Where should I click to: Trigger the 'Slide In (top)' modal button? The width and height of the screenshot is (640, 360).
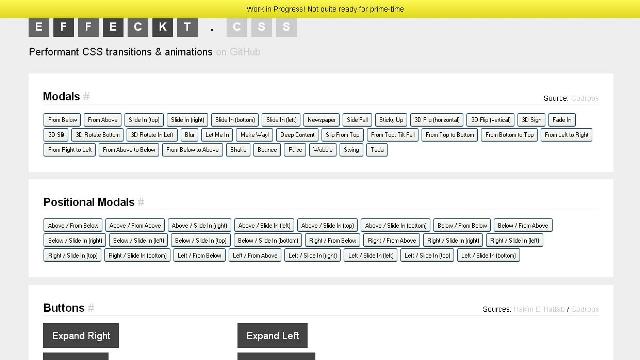tap(144, 120)
